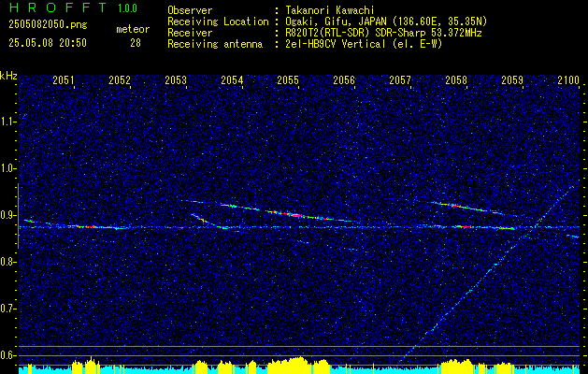Click the Ogaki, Gifu, JAPAN location text
Image resolution: width=588 pixels, height=374 pixels.
(x=386, y=22)
